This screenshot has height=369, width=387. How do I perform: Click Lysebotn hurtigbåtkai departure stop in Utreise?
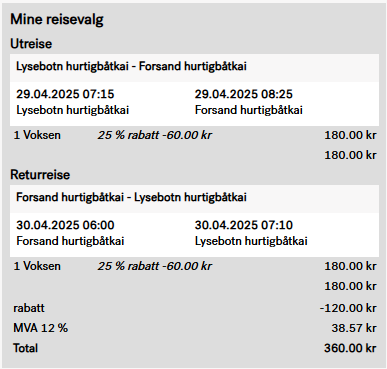[x=73, y=110]
